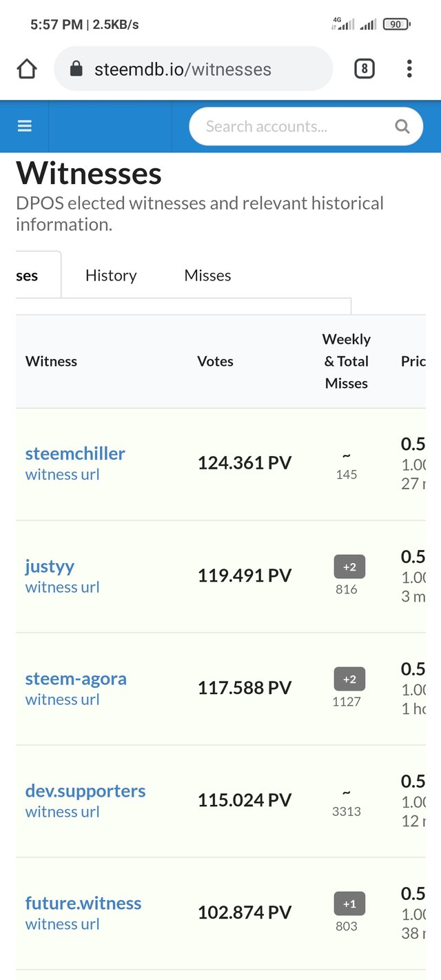Viewport: 441px width, 980px height.
Task: Open witness url under future.witness
Action: click(x=62, y=924)
